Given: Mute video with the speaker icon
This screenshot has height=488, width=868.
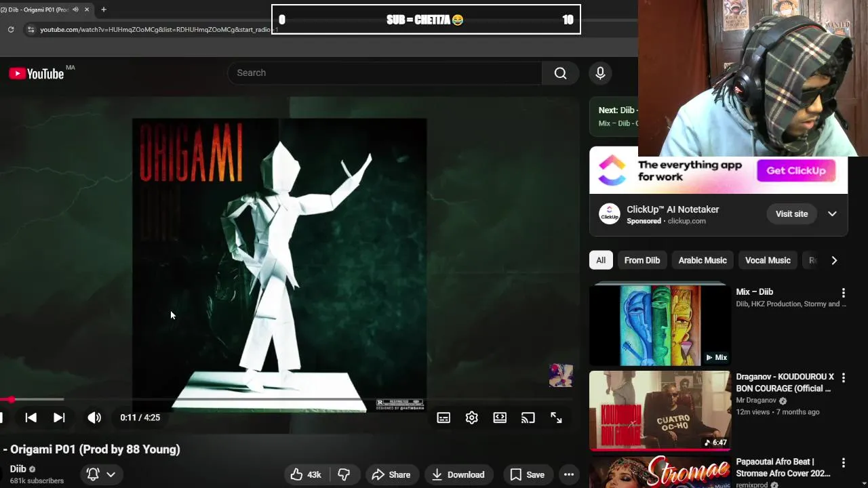Looking at the screenshot, I should pos(94,418).
